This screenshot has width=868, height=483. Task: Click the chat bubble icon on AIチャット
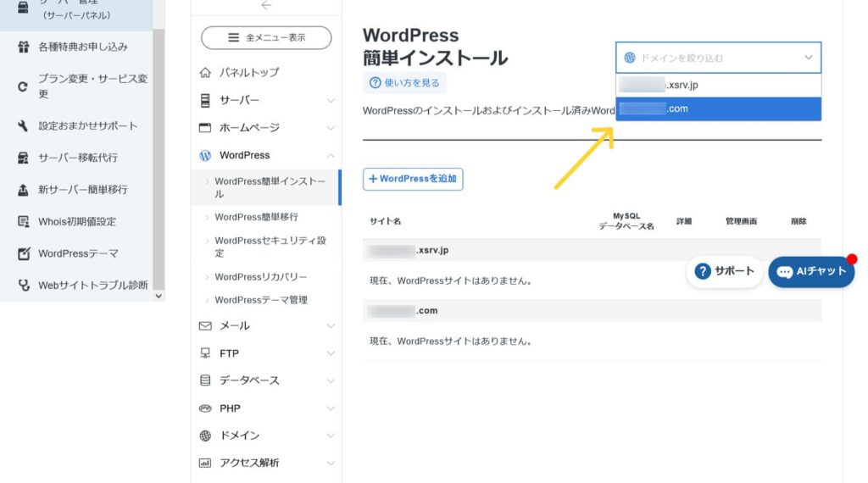[784, 272]
